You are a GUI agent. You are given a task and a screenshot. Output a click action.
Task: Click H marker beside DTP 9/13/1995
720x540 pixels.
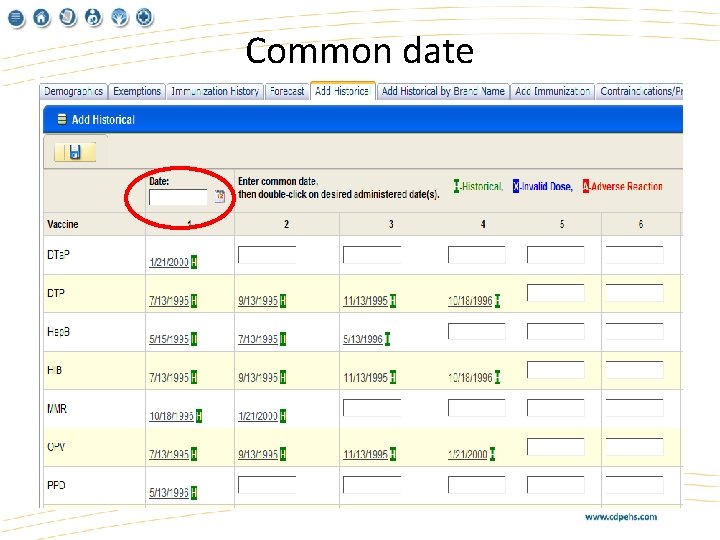click(x=283, y=301)
